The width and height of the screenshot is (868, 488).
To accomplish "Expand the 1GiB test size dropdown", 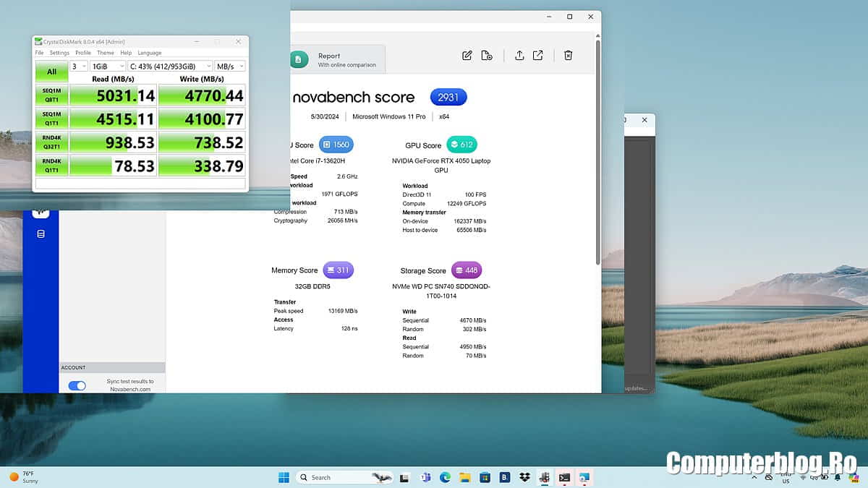I will tap(108, 66).
